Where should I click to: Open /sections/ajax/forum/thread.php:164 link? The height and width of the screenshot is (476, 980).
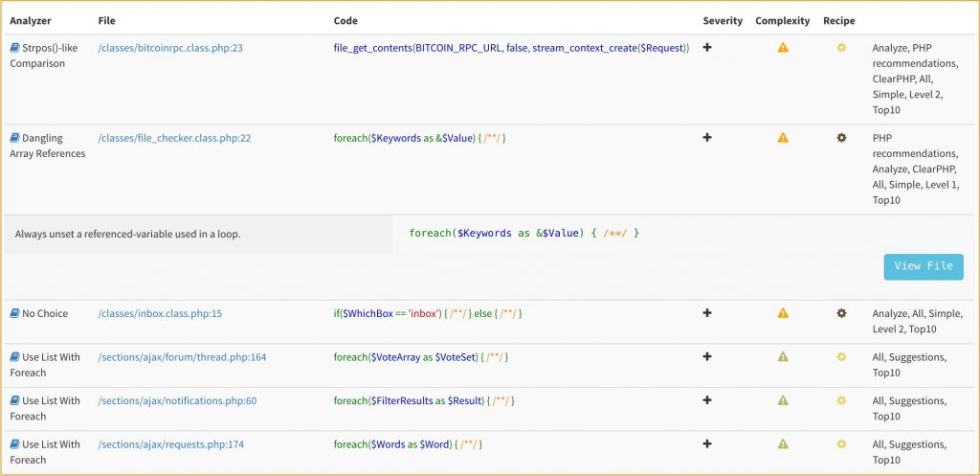coord(182,357)
